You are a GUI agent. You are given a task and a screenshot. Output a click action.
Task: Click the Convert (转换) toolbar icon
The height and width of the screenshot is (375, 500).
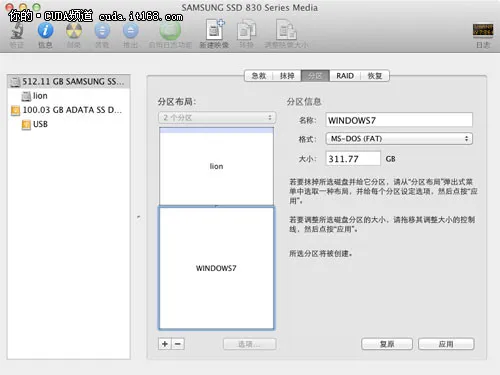[x=246, y=30]
